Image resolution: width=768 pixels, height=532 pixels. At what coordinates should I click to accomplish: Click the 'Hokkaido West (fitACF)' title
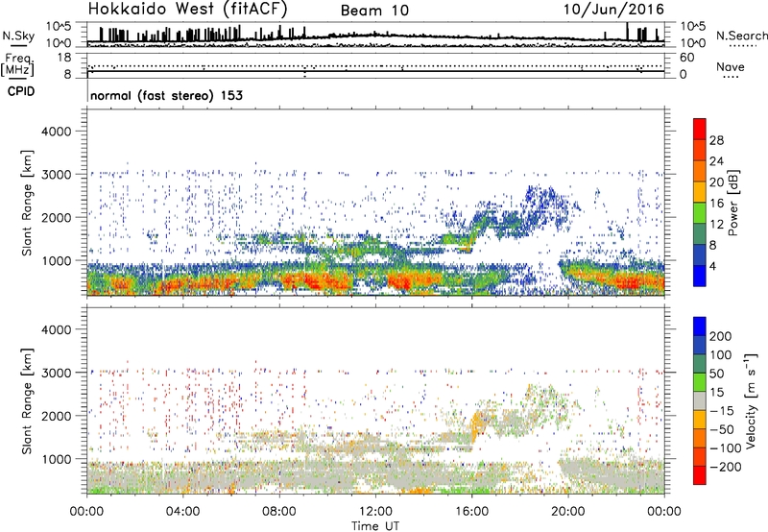pyautogui.click(x=187, y=10)
